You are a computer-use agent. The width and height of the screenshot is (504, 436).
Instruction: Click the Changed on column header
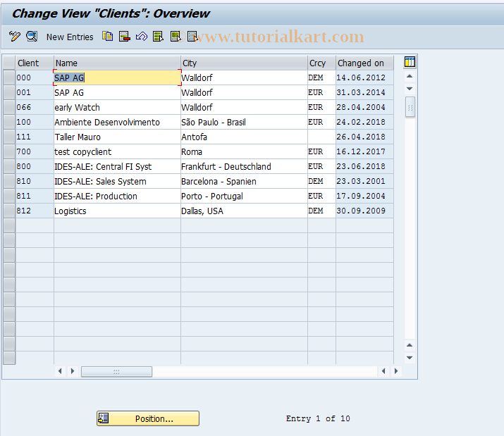click(x=364, y=63)
